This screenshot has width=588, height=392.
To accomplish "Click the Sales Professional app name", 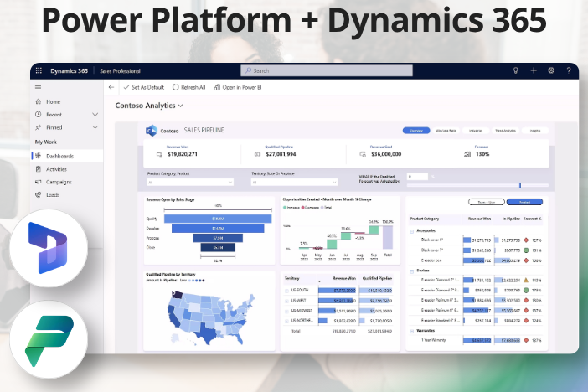I will point(120,70).
